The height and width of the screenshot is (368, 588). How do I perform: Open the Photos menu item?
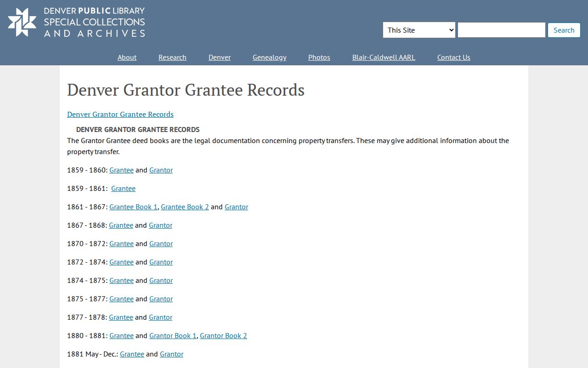click(x=319, y=57)
